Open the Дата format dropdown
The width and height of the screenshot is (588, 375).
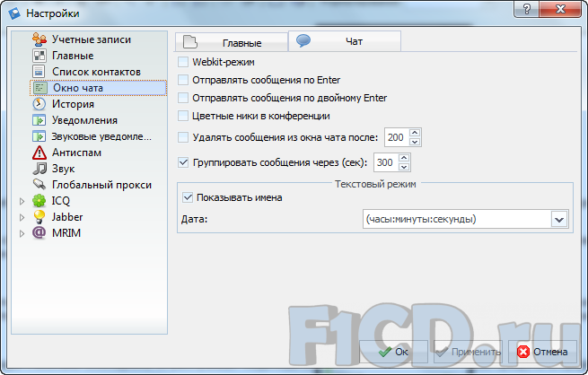click(559, 219)
